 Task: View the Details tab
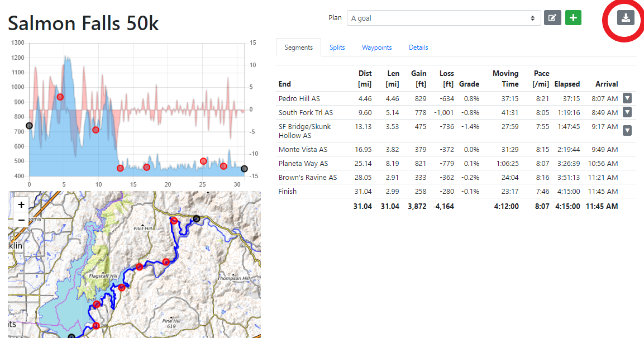pos(418,47)
